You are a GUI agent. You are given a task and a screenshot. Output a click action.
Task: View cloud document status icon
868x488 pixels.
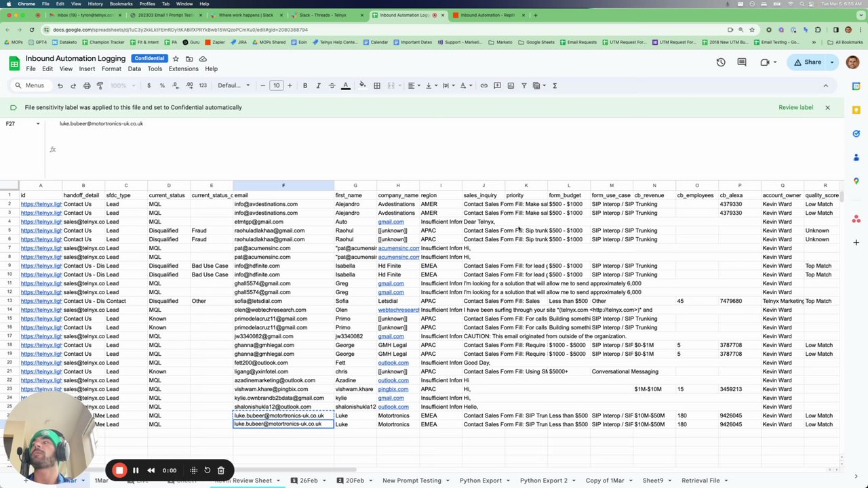point(203,59)
